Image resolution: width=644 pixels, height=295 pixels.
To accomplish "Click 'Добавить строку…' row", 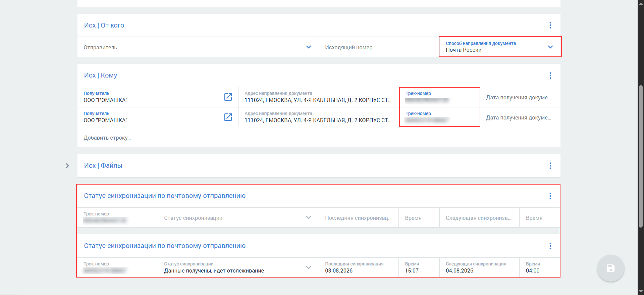I will pyautogui.click(x=319, y=138).
